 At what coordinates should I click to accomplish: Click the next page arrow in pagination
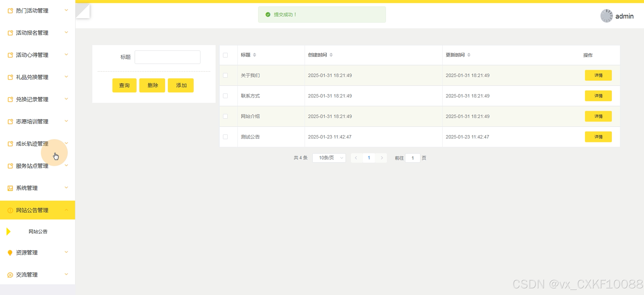point(381,158)
